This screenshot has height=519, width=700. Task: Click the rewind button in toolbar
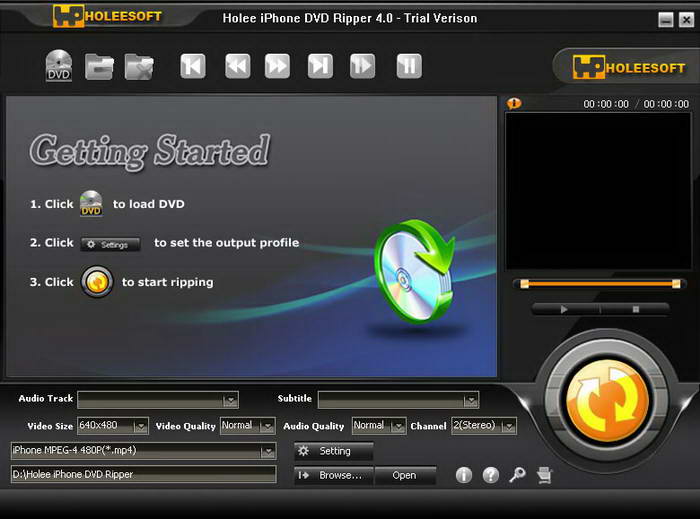238,66
